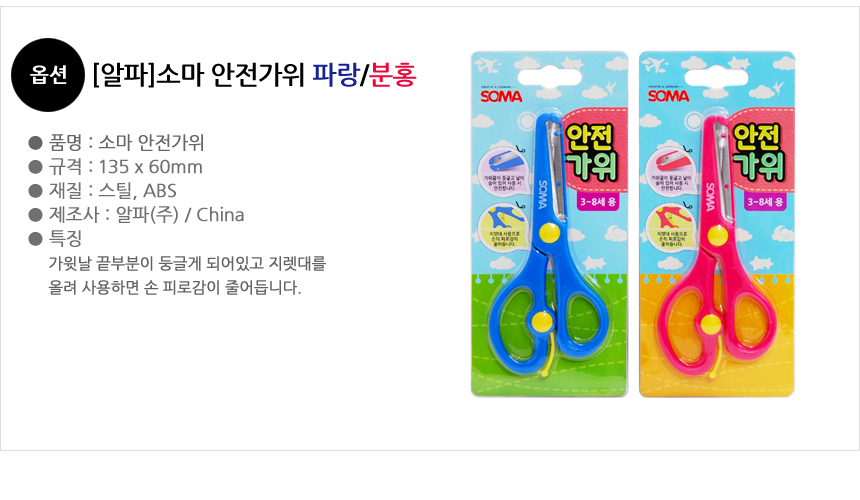Click the 안전가위 label on the blue package

(591, 152)
